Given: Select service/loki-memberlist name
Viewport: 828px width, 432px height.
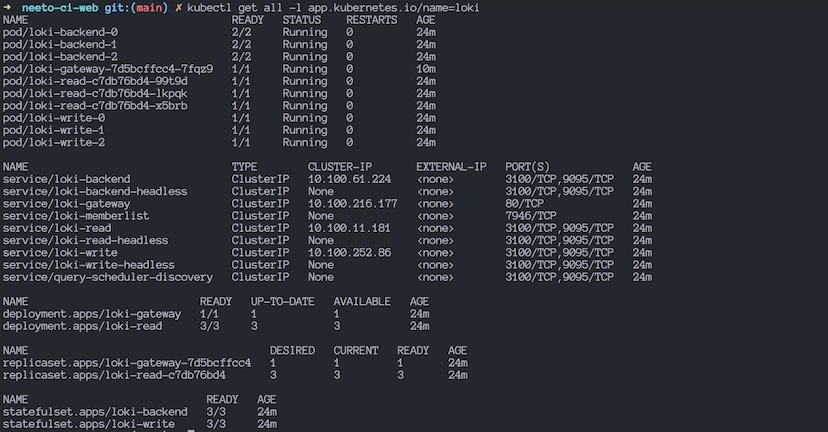Looking at the screenshot, I should coord(76,215).
